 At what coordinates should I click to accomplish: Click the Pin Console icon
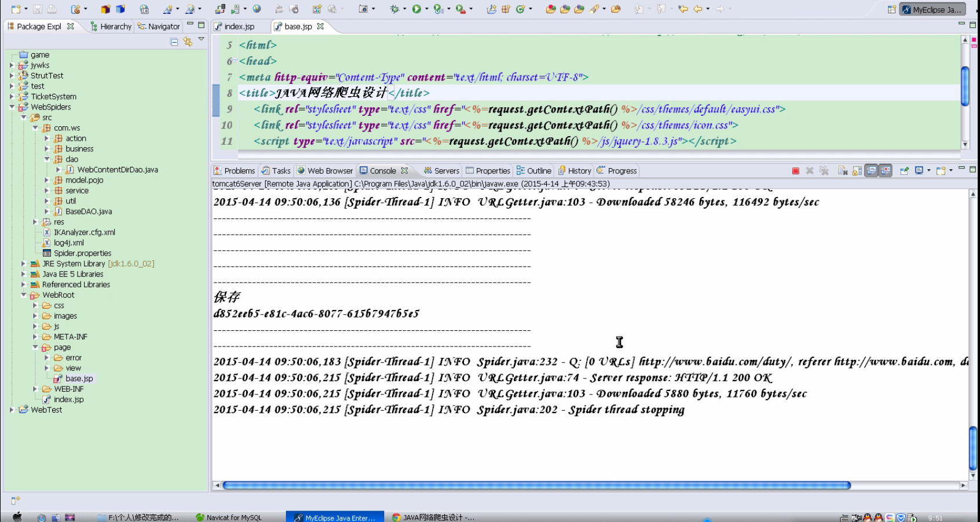(904, 171)
